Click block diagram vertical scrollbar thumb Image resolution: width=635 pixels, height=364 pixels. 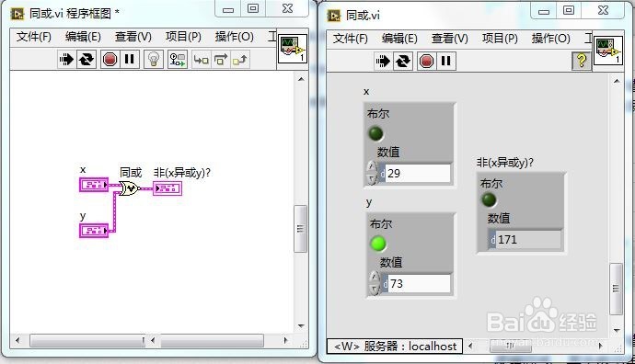click(x=300, y=229)
